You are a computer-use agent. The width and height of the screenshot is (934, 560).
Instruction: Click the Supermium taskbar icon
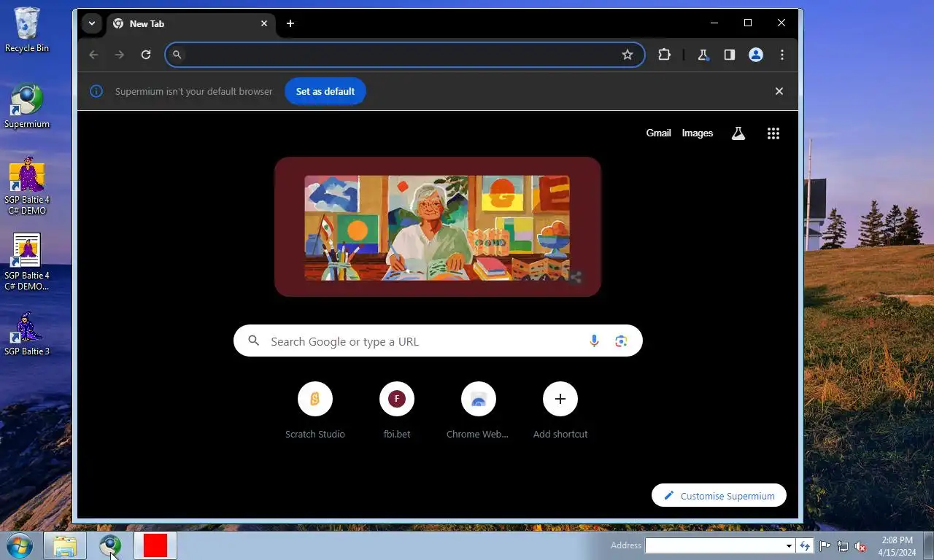point(110,545)
